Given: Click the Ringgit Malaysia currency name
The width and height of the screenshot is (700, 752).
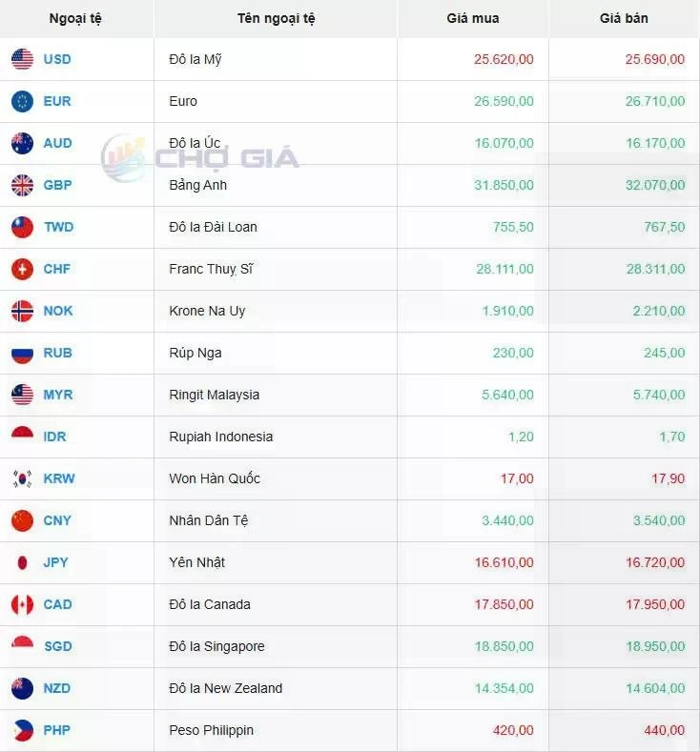Looking at the screenshot, I should coord(214,395).
